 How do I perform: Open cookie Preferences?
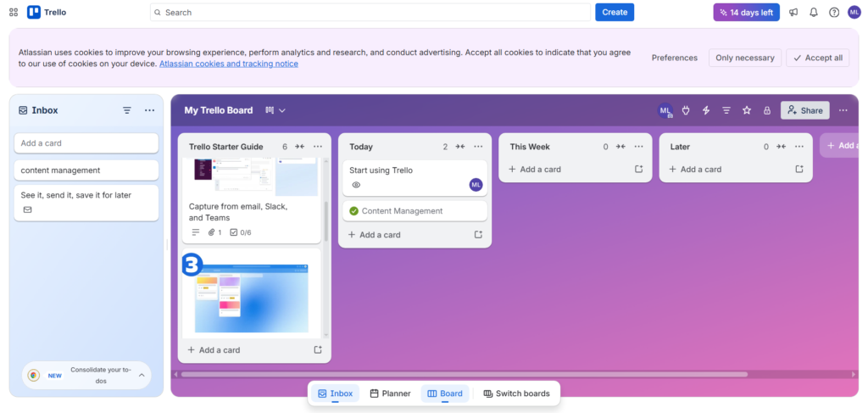674,58
